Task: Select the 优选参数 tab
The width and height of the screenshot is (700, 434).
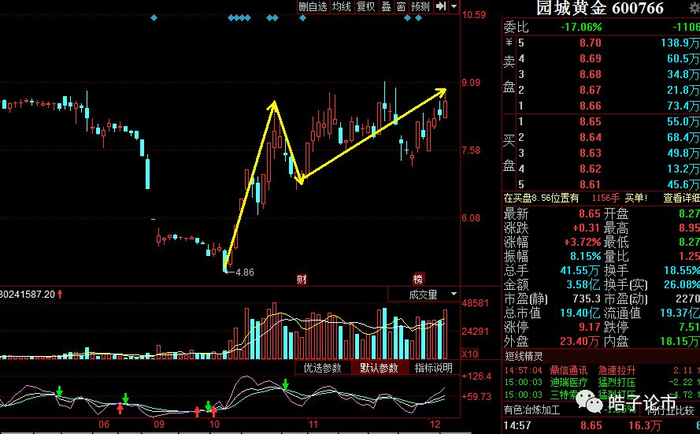Action: (322, 368)
